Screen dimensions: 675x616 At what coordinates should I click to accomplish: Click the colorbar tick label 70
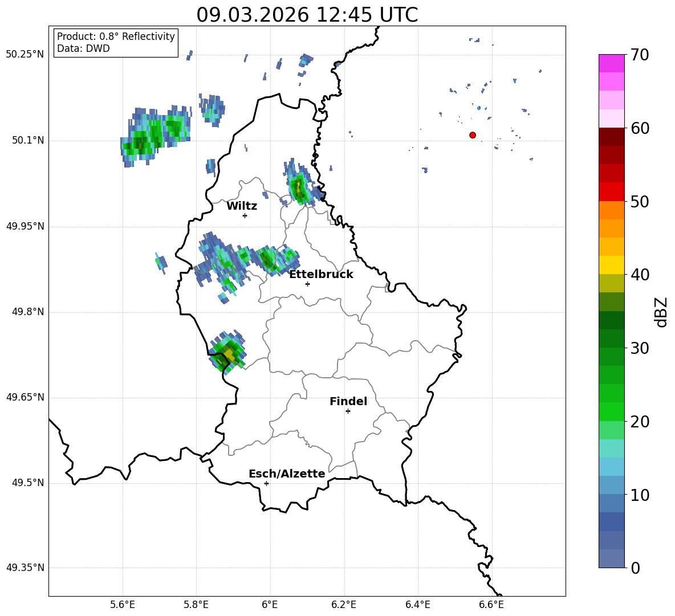coord(640,55)
